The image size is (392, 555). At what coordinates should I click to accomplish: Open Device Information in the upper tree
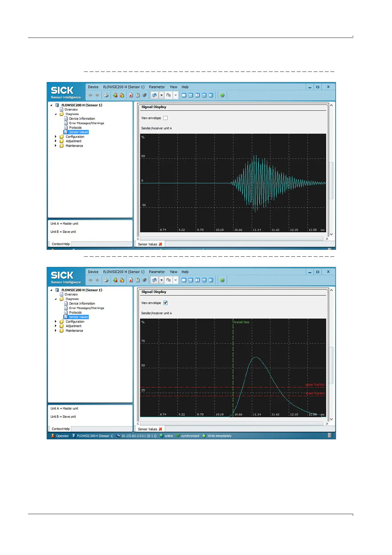(82, 119)
